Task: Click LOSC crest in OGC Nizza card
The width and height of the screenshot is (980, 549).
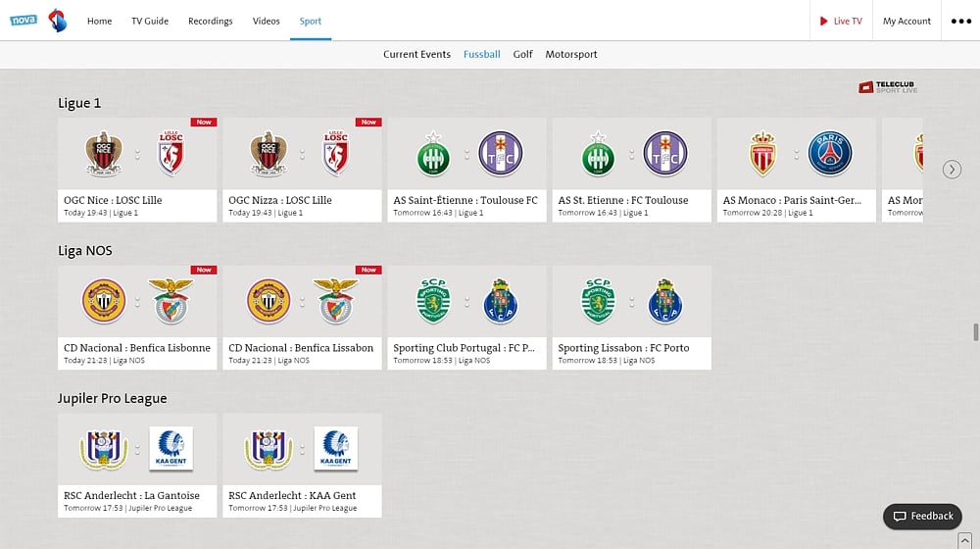Action: [x=335, y=153]
